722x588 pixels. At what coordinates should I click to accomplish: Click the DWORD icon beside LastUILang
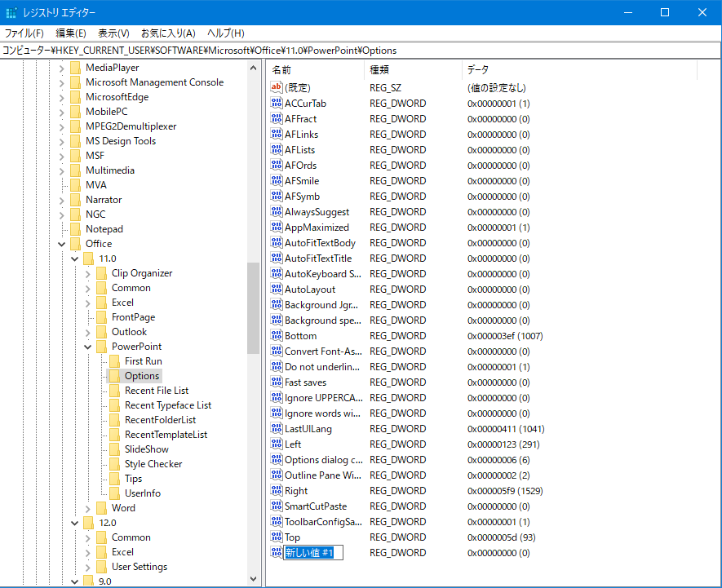[x=277, y=429]
